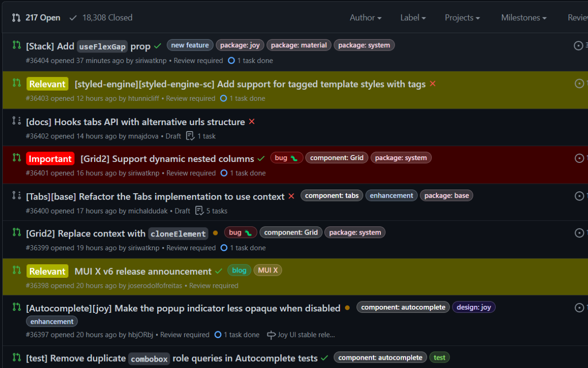
Task: Click the PR icon for Grid2 Replace context row
Action: click(x=17, y=232)
